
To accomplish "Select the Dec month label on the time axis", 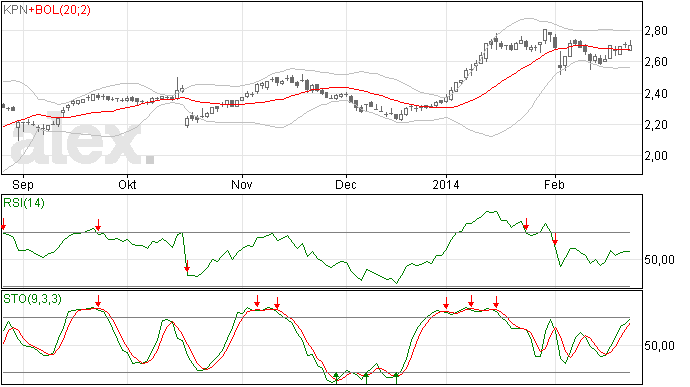I will click(x=346, y=184).
